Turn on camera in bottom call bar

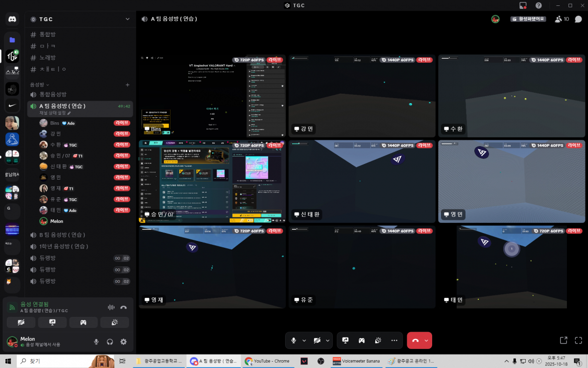tap(317, 340)
